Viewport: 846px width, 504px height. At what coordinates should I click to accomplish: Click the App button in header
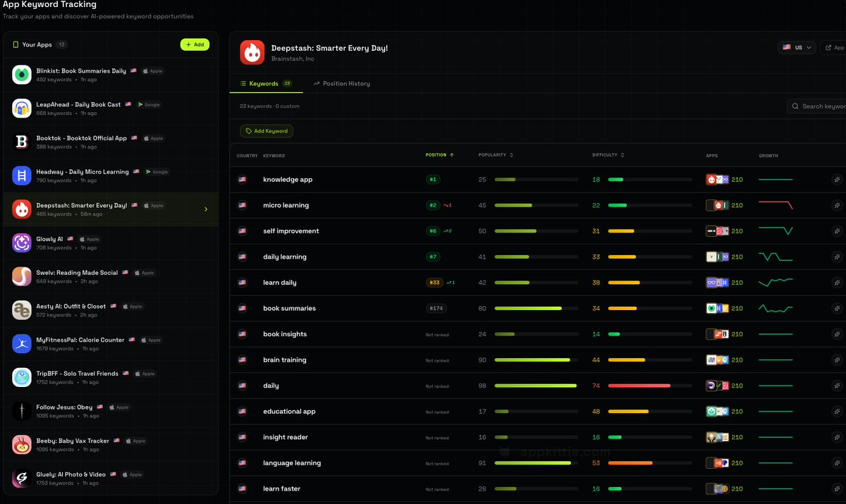(x=835, y=47)
